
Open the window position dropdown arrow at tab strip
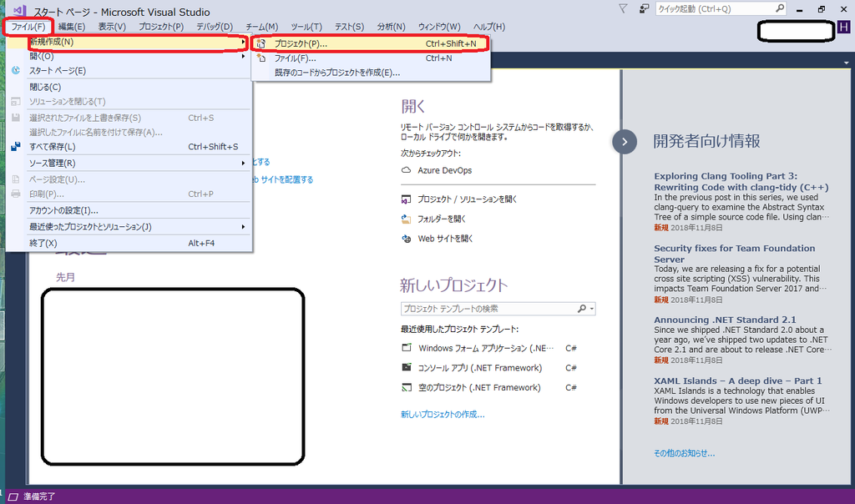(846, 63)
